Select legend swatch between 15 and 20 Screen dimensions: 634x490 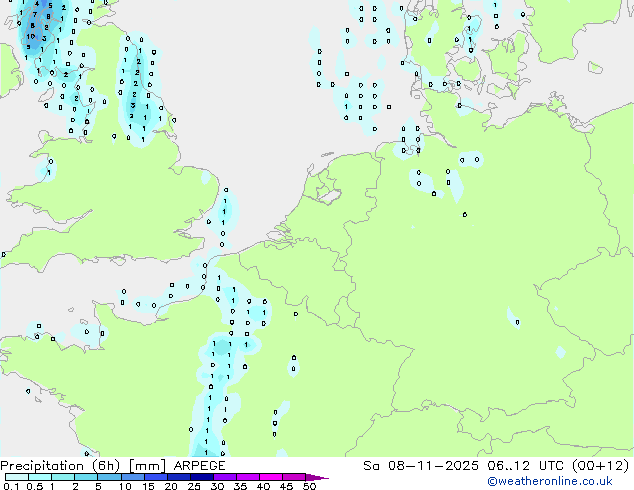[x=155, y=477]
